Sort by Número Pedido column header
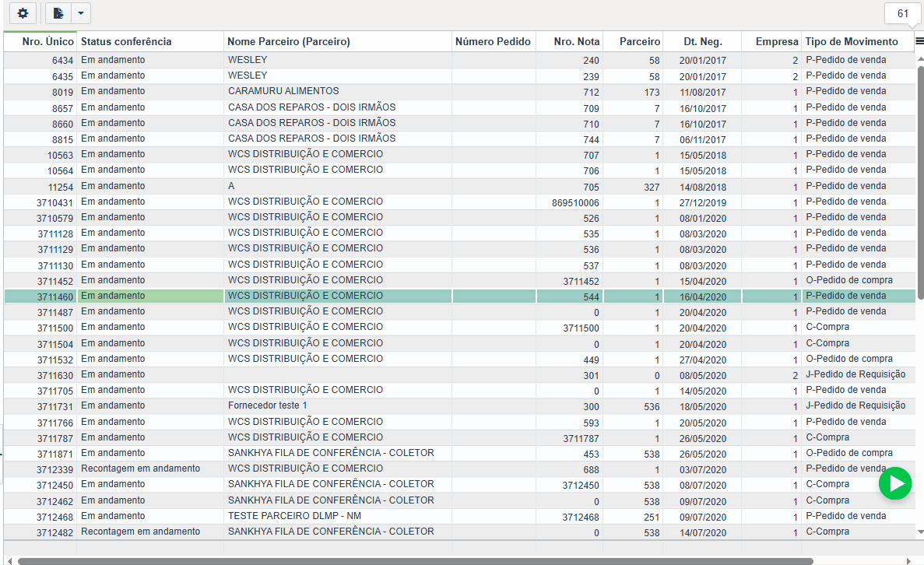Viewport: 924px width, 565px height. click(494, 42)
